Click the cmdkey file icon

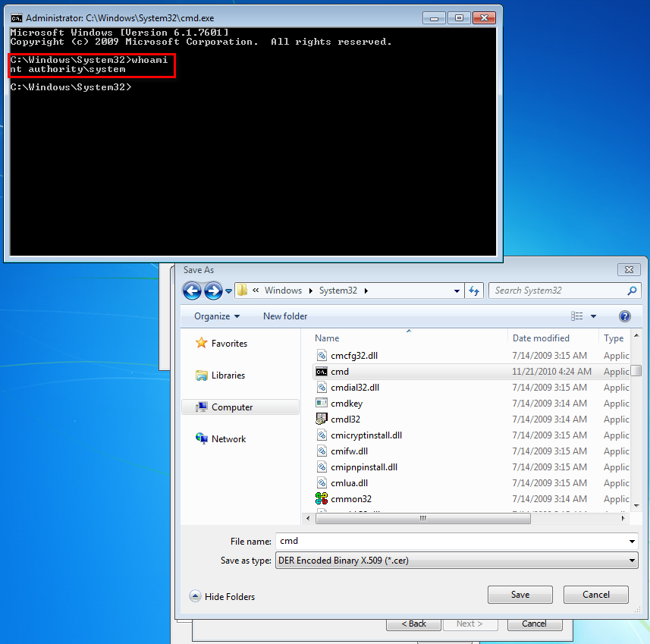tap(322, 403)
